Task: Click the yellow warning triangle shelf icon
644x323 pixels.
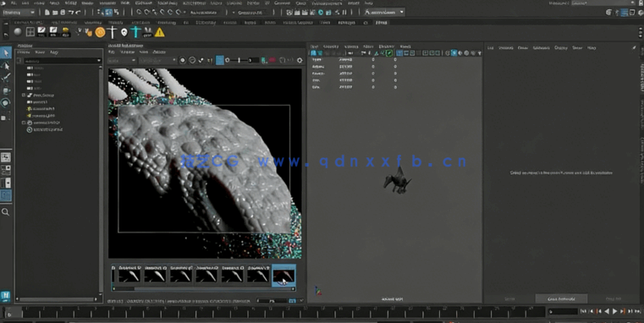Action: click(x=159, y=32)
